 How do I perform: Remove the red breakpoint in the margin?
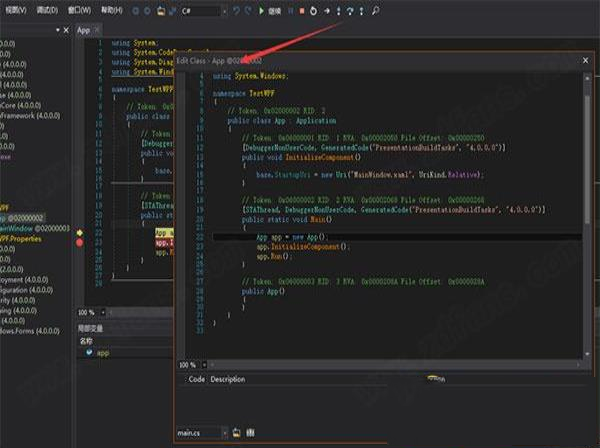click(x=80, y=243)
